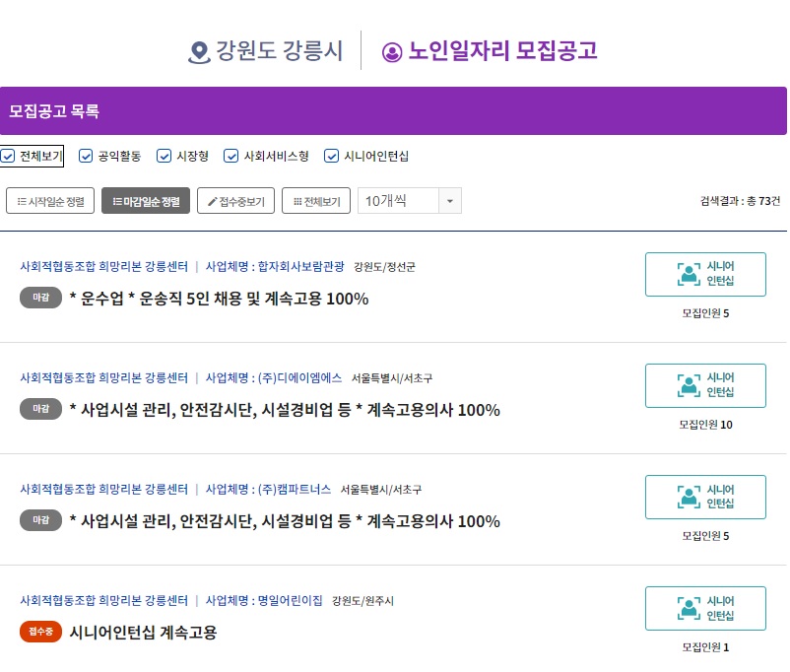Click the 모집인원 10 text
This screenshot has width=790, height=672.
705,425
